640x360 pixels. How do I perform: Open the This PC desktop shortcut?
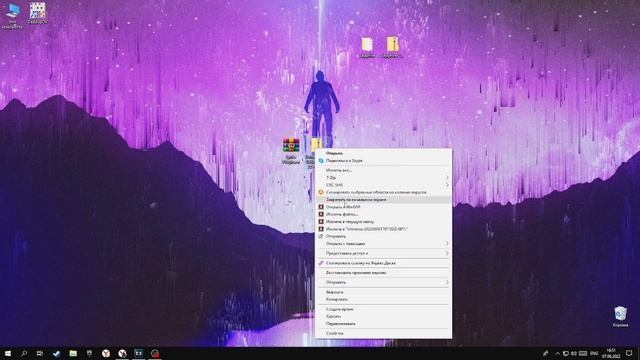pos(12,16)
